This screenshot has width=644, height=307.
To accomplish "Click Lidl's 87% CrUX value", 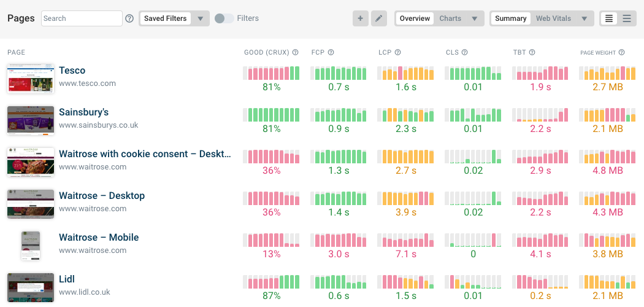I will pyautogui.click(x=271, y=296).
